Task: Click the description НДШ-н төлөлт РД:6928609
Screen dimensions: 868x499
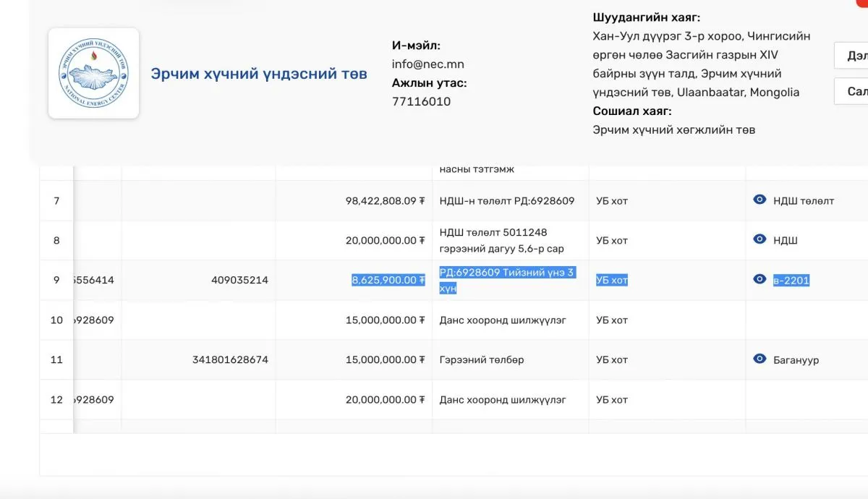Action: coord(507,201)
